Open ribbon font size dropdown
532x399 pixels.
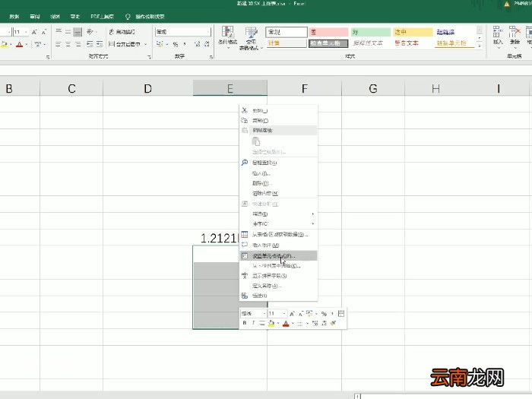tap(26, 32)
